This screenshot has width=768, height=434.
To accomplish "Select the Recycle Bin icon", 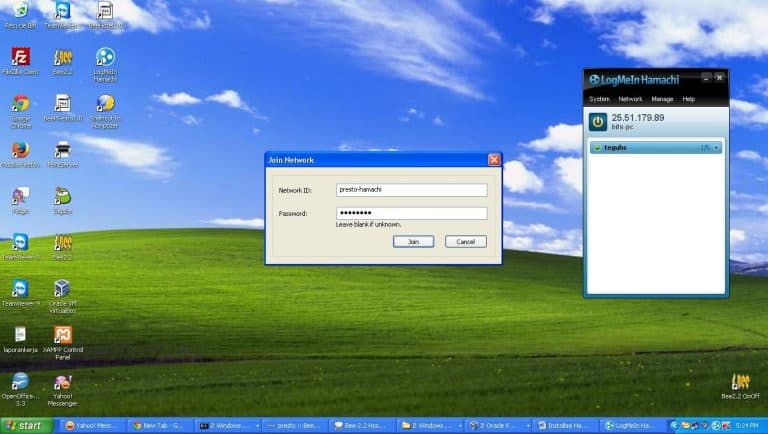I will click(x=20, y=11).
